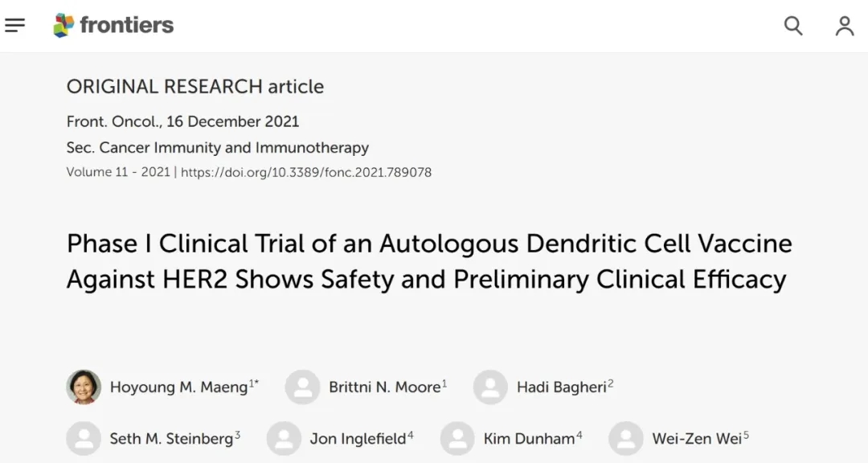
Task: Click Brittni N. Moore's avatar icon
Action: (x=302, y=387)
